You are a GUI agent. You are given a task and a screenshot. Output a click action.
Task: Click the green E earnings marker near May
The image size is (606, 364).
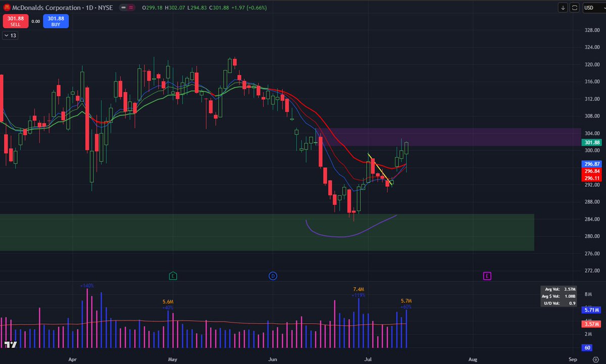click(x=173, y=276)
